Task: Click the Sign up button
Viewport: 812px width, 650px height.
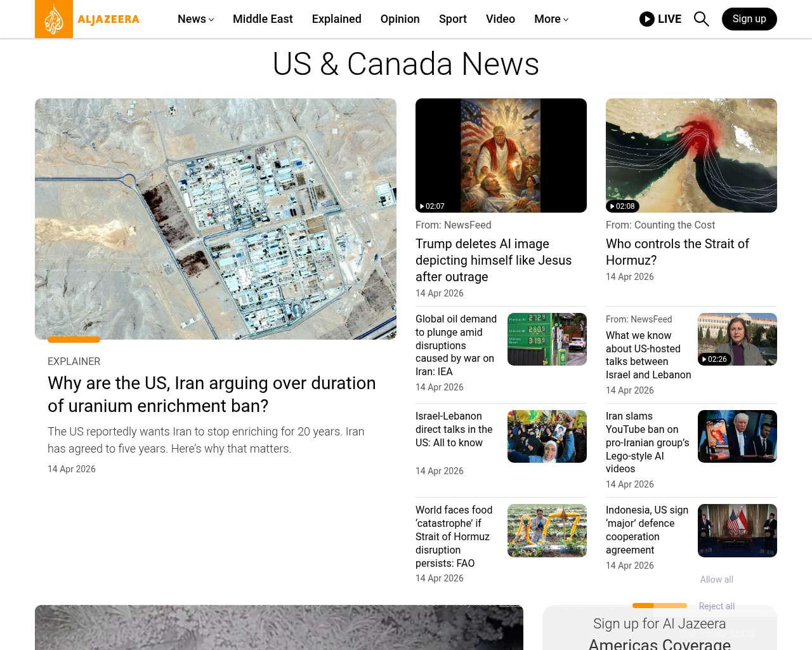Action: [749, 19]
